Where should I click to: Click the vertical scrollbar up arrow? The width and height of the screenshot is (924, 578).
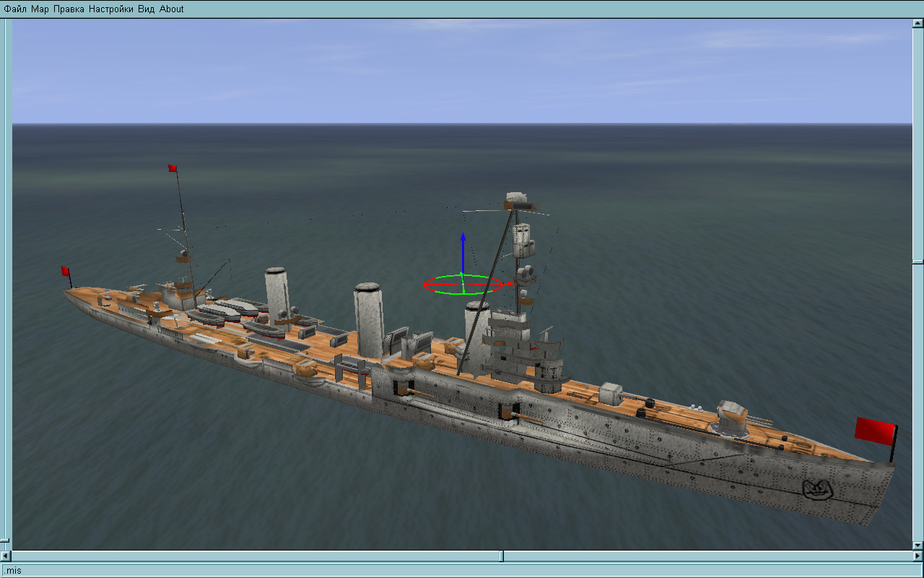[x=918, y=23]
